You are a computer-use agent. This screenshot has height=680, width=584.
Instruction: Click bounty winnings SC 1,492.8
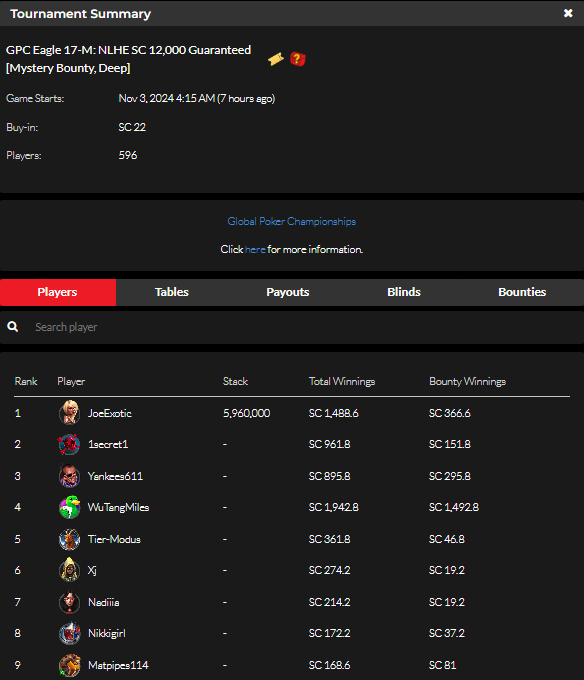[454, 507]
